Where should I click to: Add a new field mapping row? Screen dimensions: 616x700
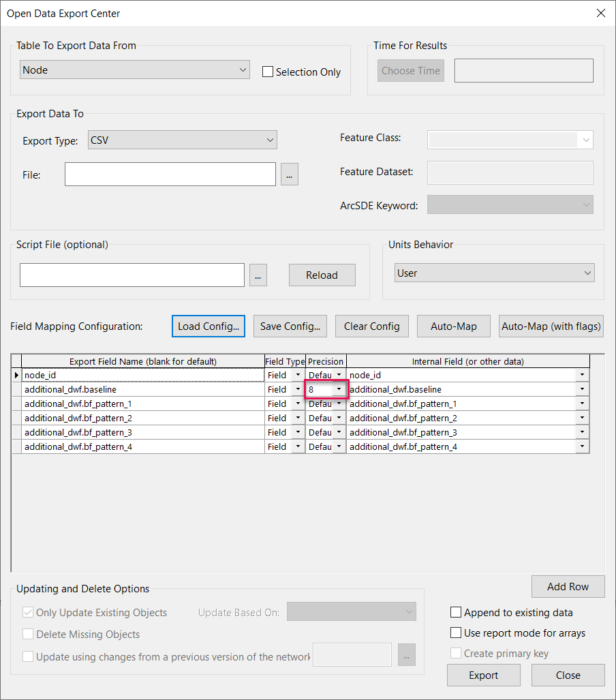[568, 586]
